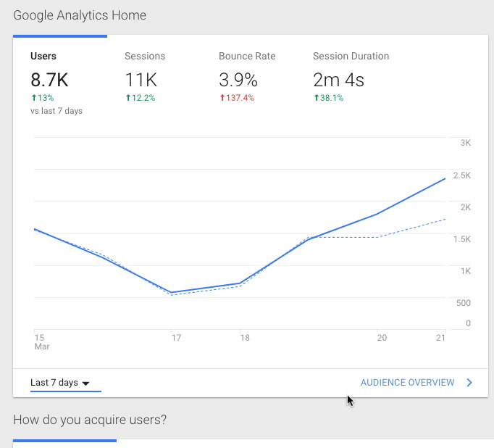Click the 17 axis date label
Screen dimensions: 494x448
177,338
